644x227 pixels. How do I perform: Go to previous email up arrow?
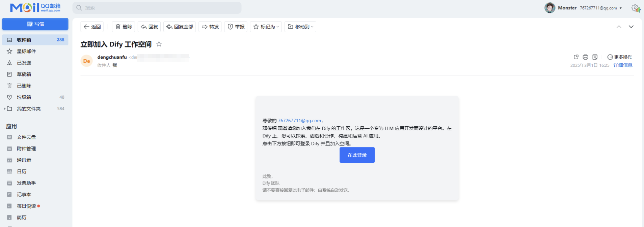(619, 27)
